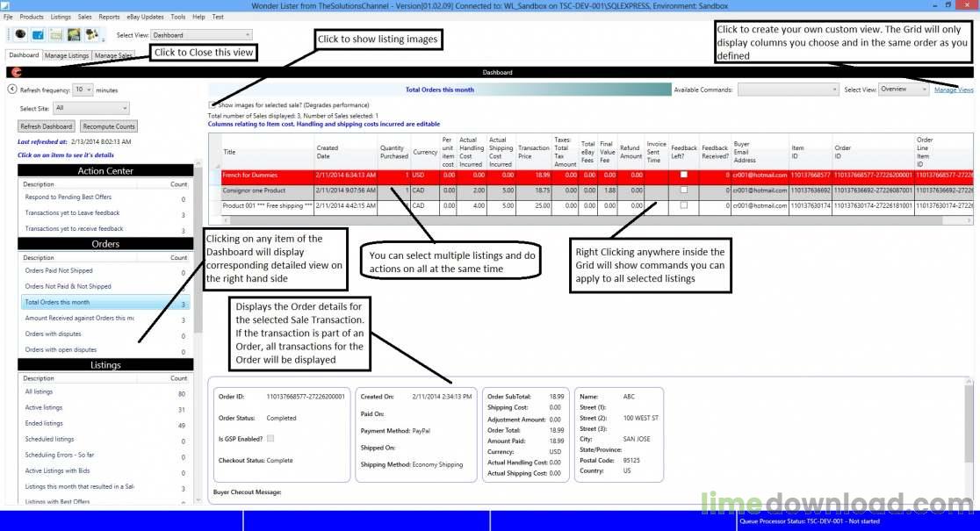Screen dimensions: 980x531
Task: Open the toolbar overflow arrow
Action: point(104,39)
